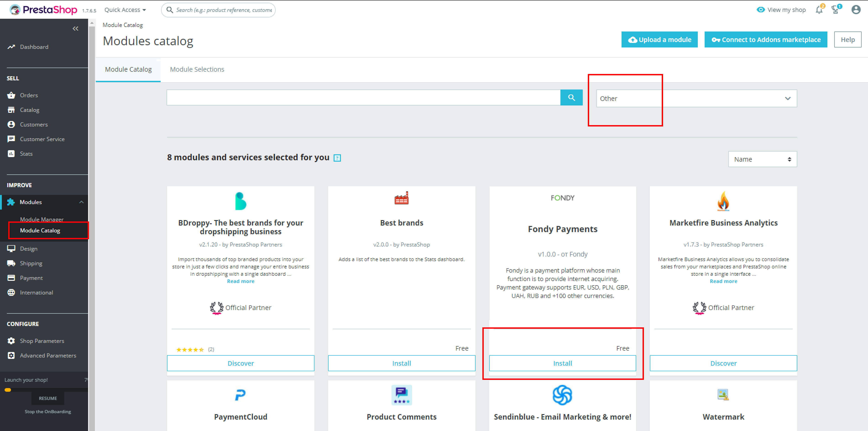This screenshot has height=431, width=868.
Task: Click the Module Catalog breadcrumb
Action: (123, 25)
